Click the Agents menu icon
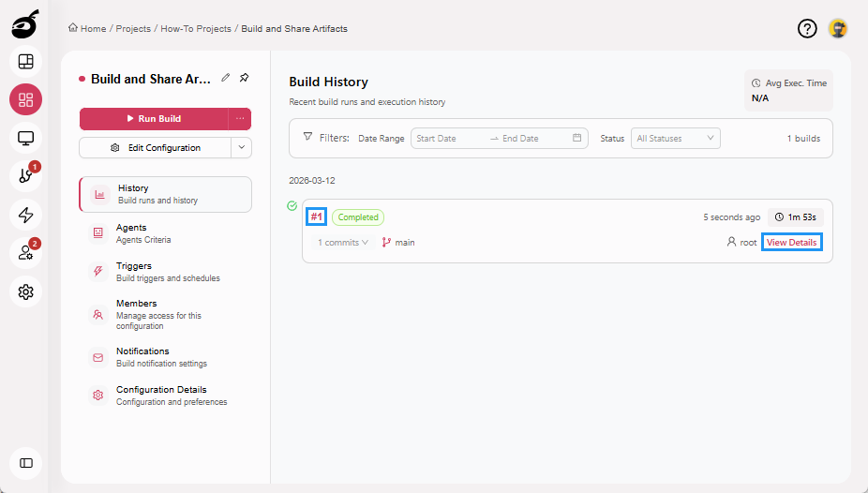This screenshot has height=493, width=868. (x=98, y=233)
